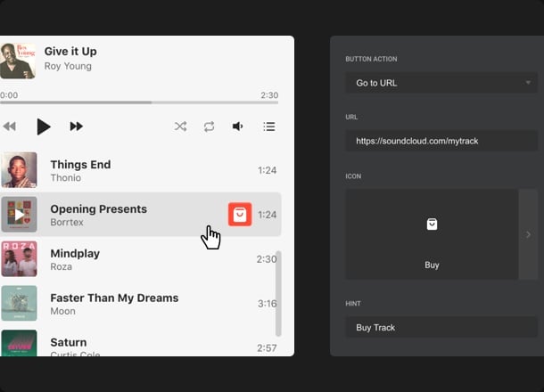Click the Roy Young album art in header
The image size is (544, 392).
pos(17,61)
